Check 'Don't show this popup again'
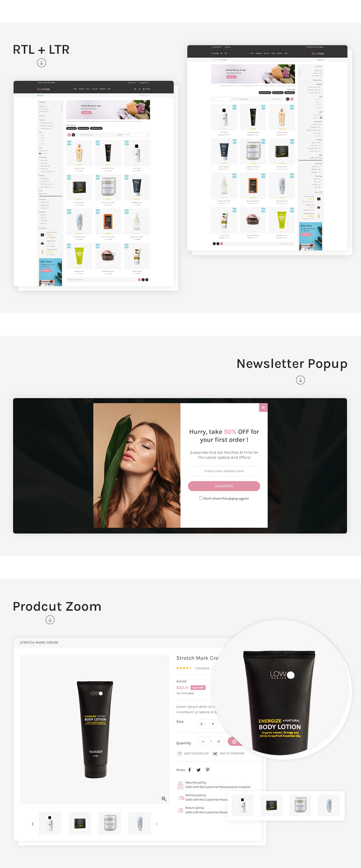Viewport: 361px width, 868px height. pos(201,498)
